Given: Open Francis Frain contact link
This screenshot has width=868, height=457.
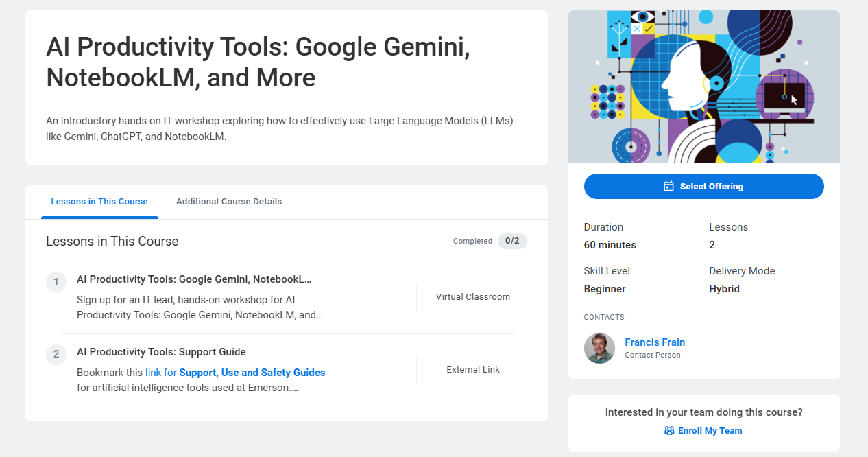Looking at the screenshot, I should coord(655,342).
